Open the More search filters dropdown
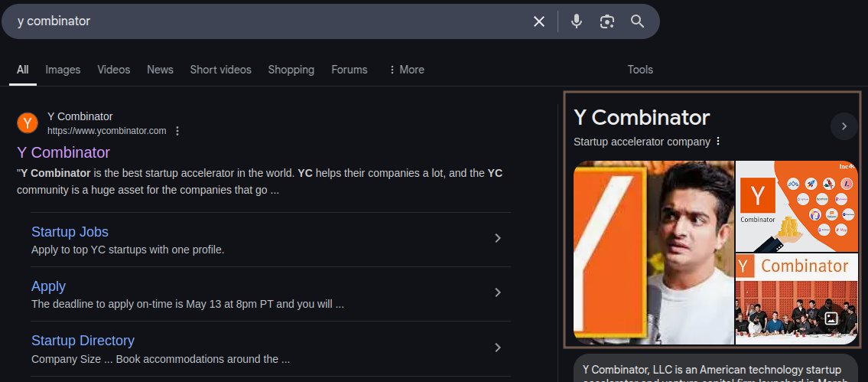This screenshot has width=868, height=382. click(406, 70)
